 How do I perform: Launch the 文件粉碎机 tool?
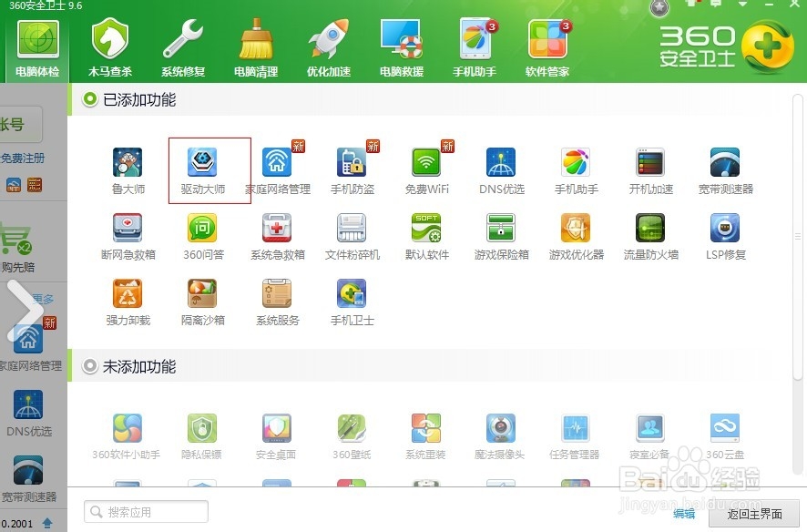click(x=352, y=237)
